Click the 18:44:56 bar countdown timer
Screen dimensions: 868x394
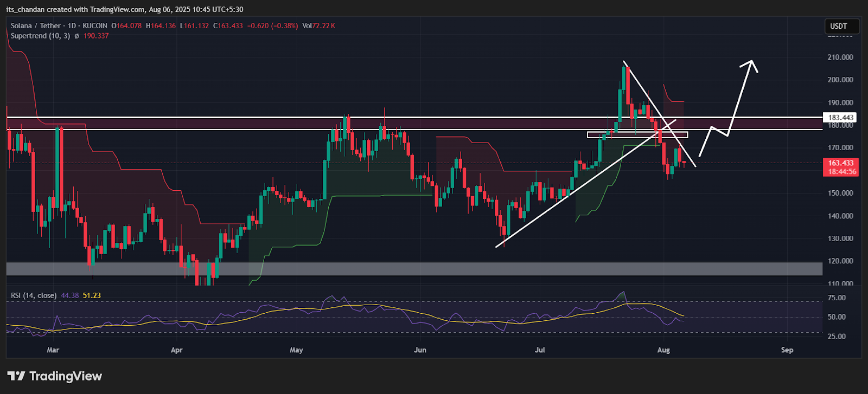tap(841, 171)
